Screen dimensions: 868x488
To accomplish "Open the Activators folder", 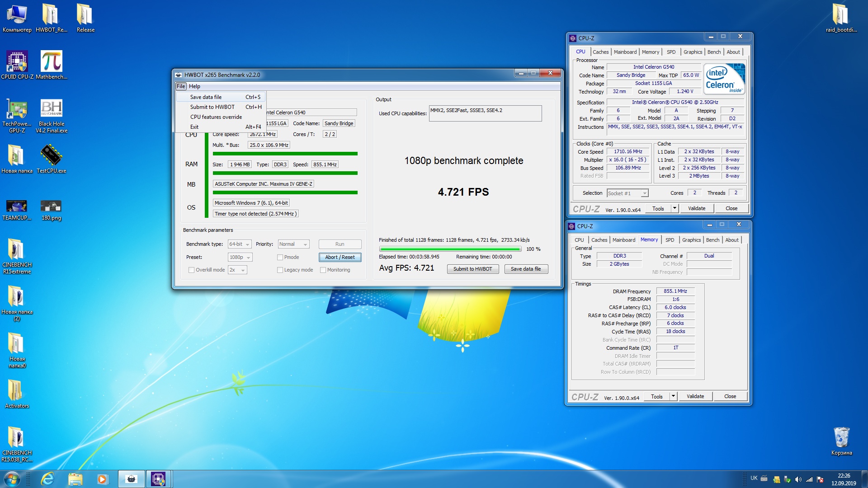I will 17,394.
